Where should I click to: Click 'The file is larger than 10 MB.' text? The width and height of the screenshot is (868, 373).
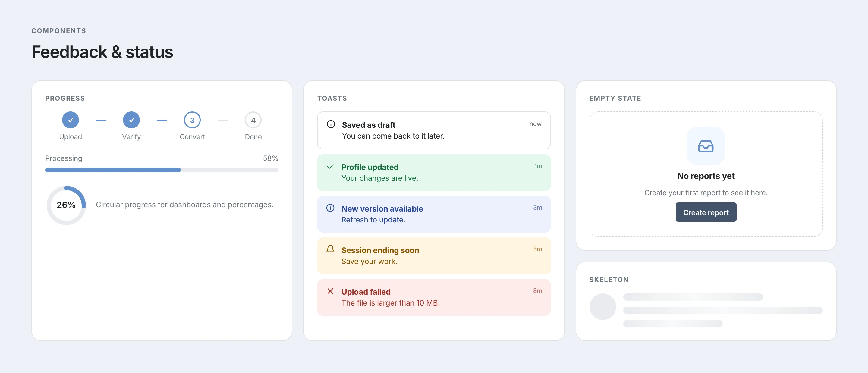point(391,303)
